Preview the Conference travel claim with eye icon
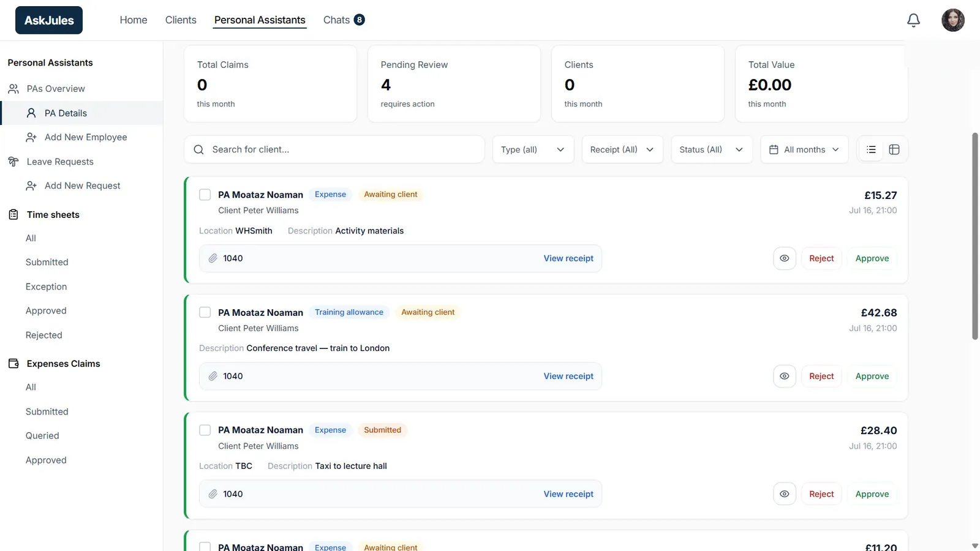This screenshot has width=980, height=551. pos(785,376)
